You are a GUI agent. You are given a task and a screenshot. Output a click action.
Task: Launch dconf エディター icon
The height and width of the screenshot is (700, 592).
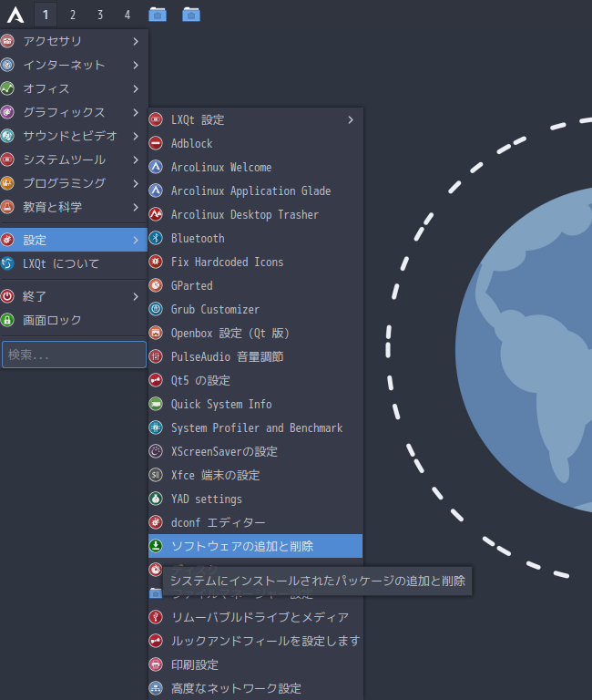[x=156, y=522]
